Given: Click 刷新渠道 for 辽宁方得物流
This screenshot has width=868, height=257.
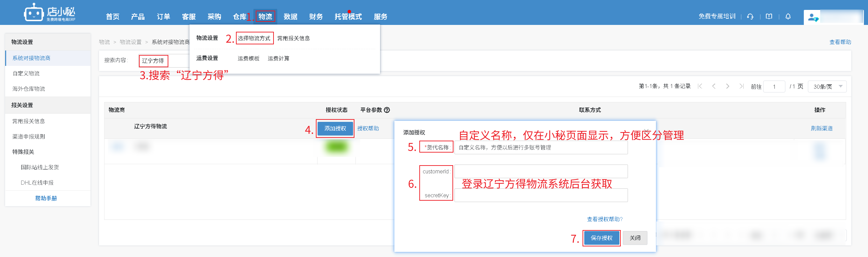Looking at the screenshot, I should (x=822, y=128).
